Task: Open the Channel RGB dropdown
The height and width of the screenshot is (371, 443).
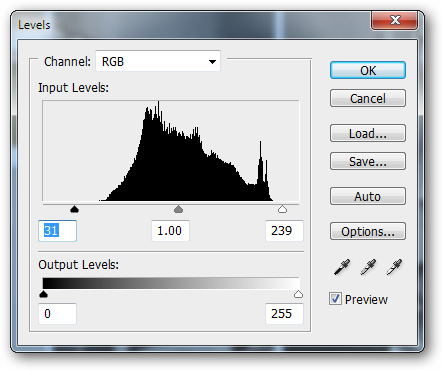Action: pyautogui.click(x=158, y=61)
